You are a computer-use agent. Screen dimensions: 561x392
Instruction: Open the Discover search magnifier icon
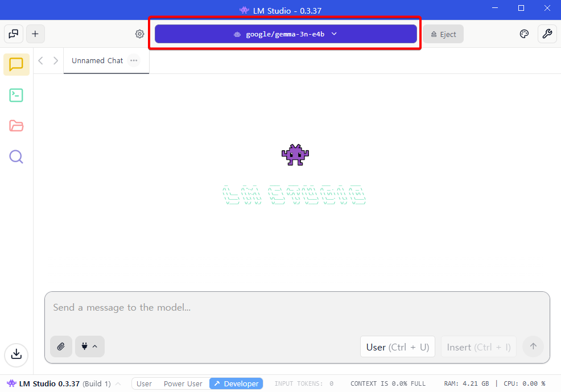coord(16,156)
